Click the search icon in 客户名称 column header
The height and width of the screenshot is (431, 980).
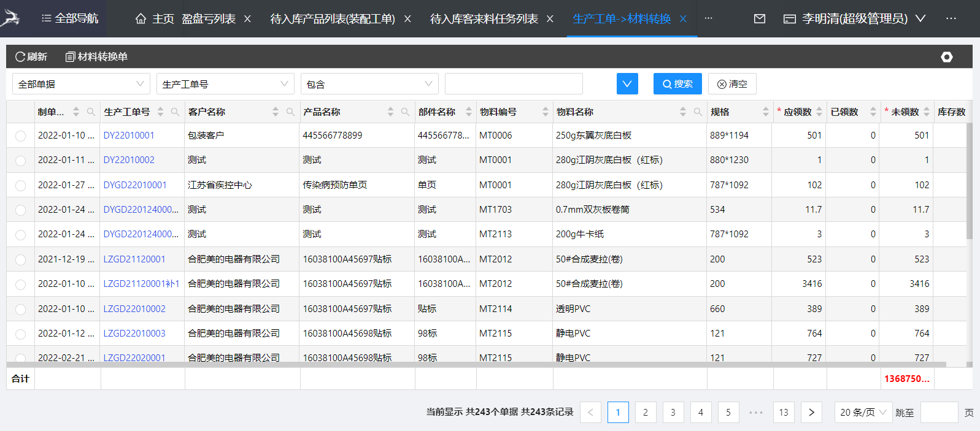click(290, 112)
